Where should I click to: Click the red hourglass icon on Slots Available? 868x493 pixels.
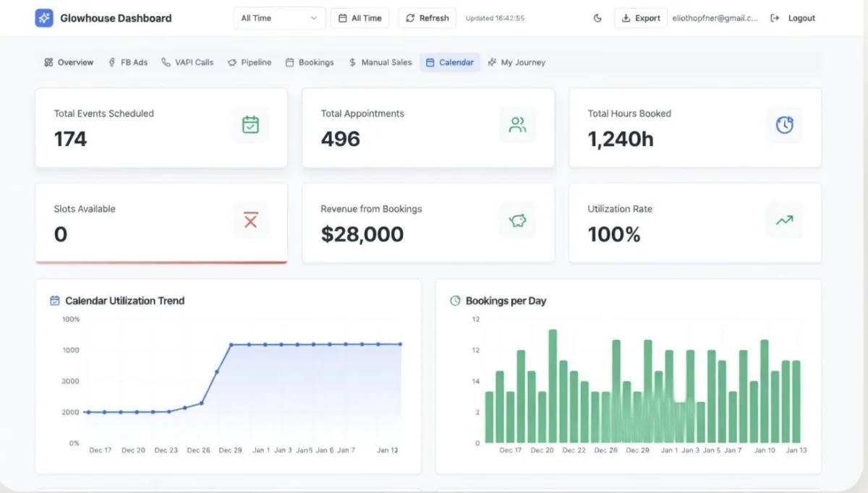coord(250,220)
